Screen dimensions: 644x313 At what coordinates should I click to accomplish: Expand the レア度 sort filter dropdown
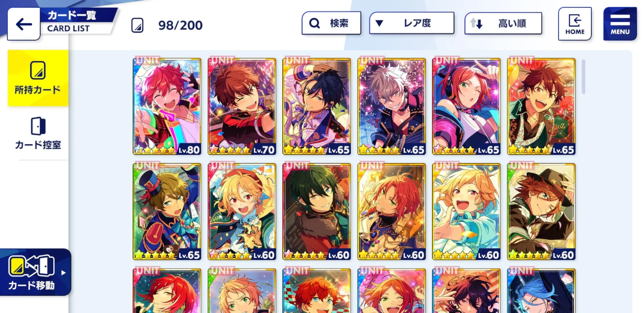(x=412, y=23)
